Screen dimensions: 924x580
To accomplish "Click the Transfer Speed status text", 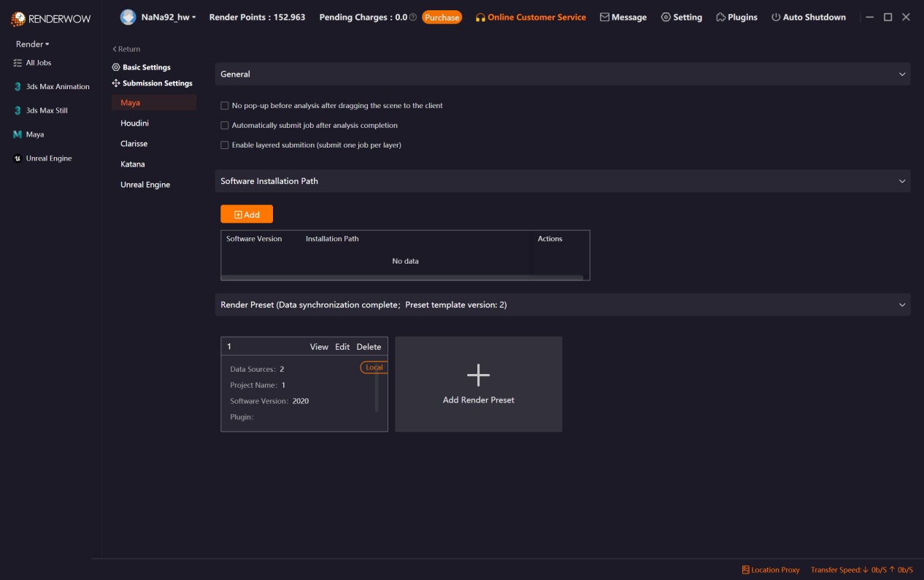I will 862,570.
